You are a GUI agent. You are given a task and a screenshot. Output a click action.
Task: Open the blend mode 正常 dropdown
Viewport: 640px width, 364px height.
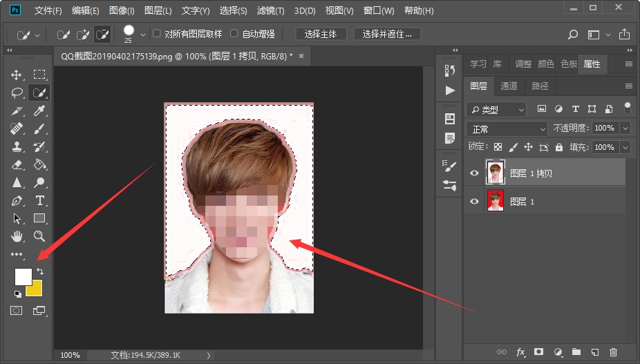pyautogui.click(x=507, y=128)
